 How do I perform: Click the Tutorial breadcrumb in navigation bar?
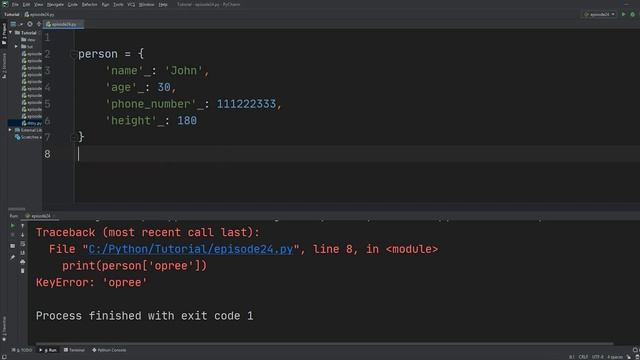12,14
